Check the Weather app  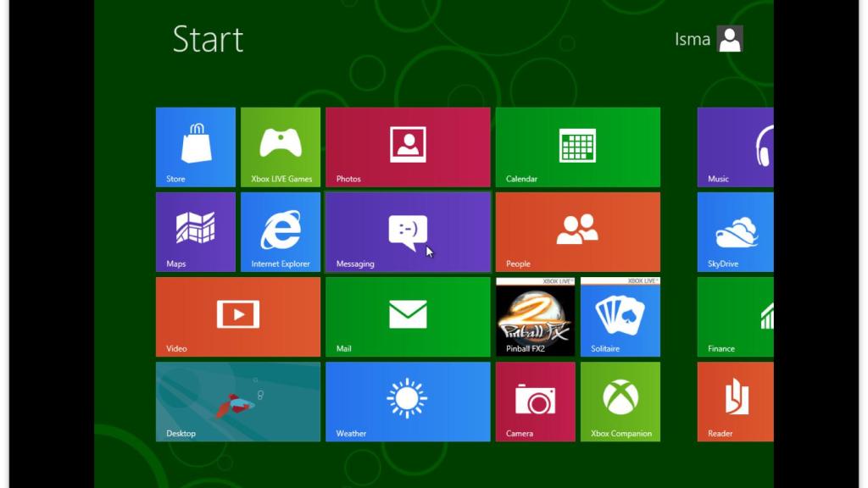pos(408,402)
